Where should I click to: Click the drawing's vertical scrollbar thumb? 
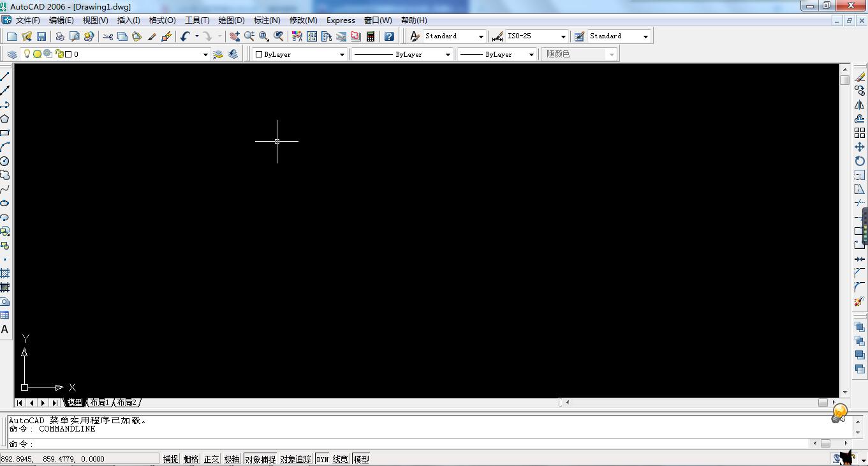point(845,80)
